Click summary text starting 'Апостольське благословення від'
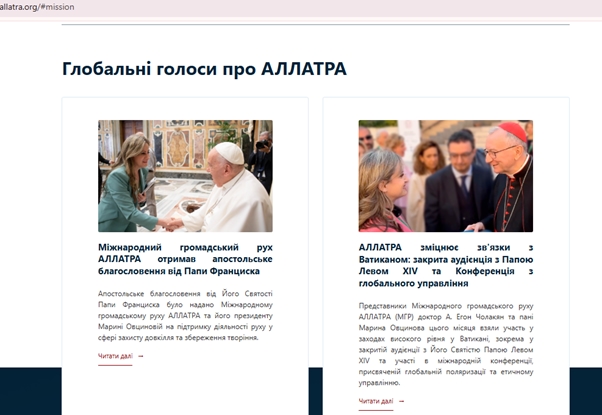 [185, 316]
